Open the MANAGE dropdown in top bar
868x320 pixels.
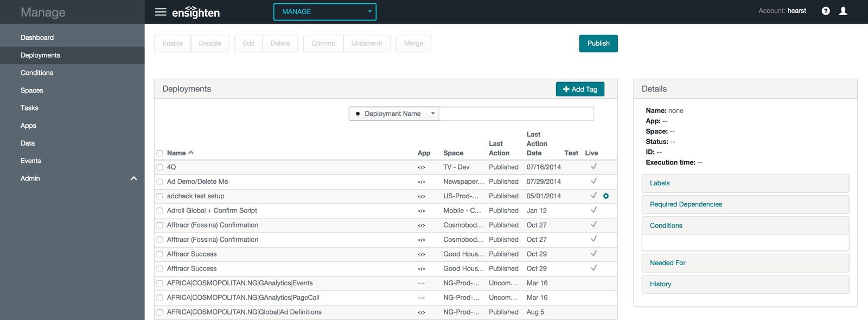(x=325, y=11)
